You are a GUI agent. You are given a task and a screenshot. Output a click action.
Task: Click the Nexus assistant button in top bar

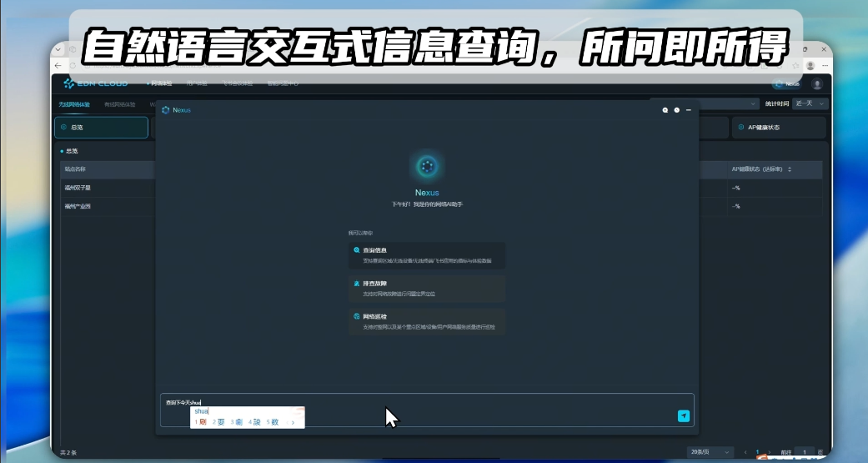pyautogui.click(x=787, y=83)
